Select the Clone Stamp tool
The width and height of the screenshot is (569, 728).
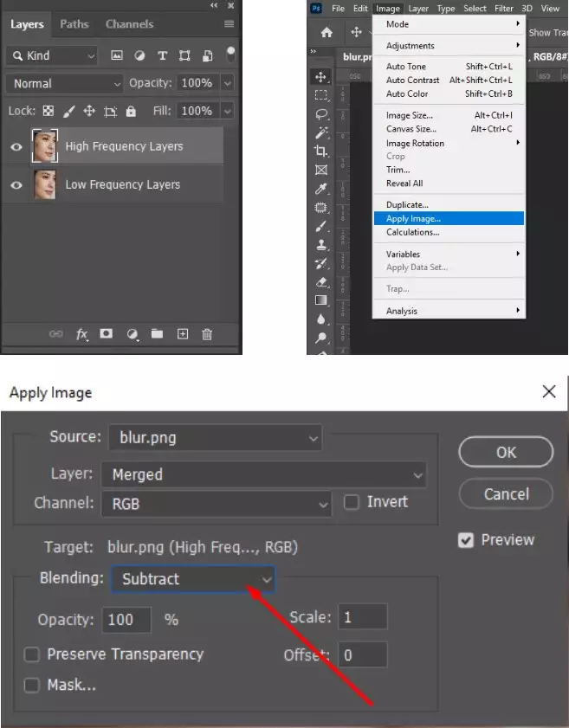[x=321, y=245]
